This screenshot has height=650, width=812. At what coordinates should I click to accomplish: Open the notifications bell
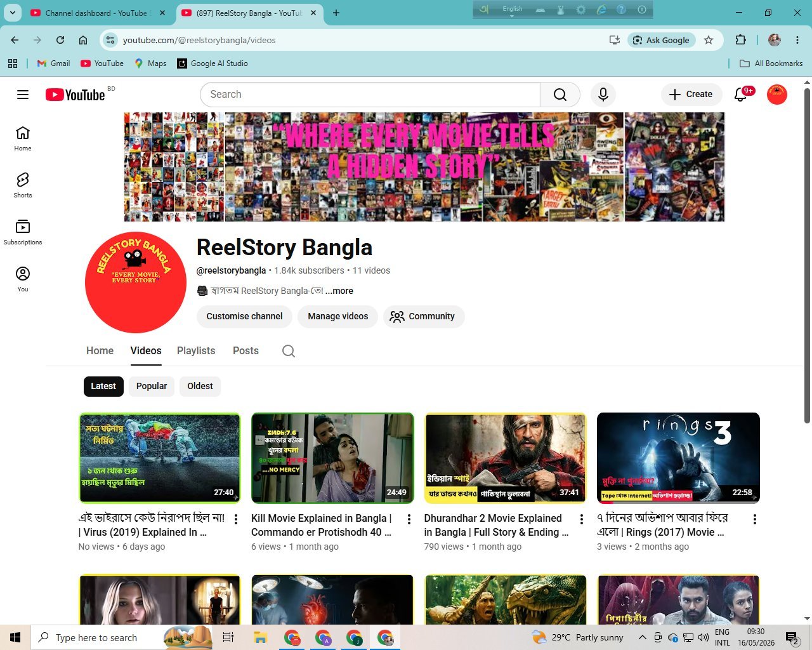point(740,95)
